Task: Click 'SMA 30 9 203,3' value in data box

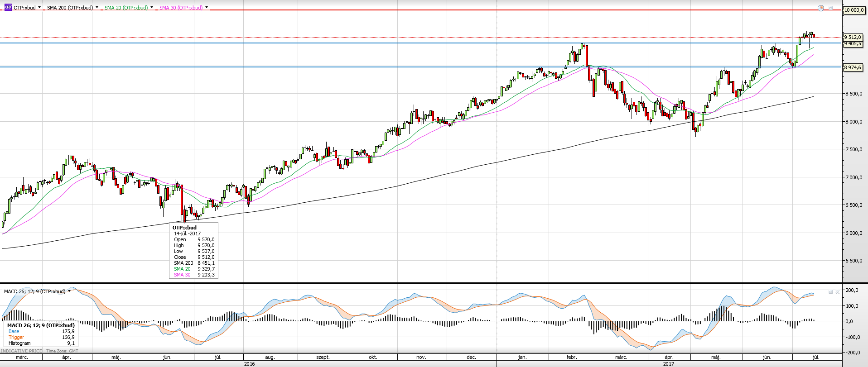Action: pos(206,275)
